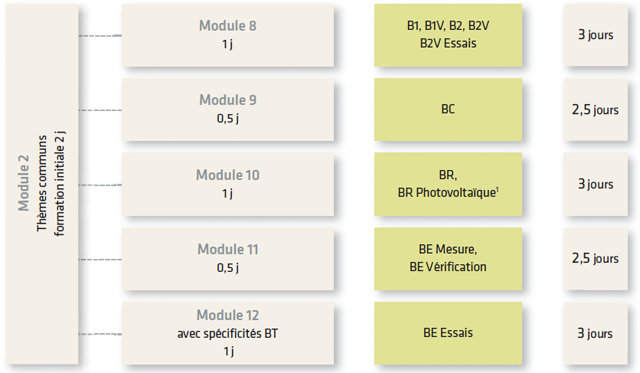The width and height of the screenshot is (640, 373).
Task: Select the Module 10 box
Action: (x=228, y=184)
